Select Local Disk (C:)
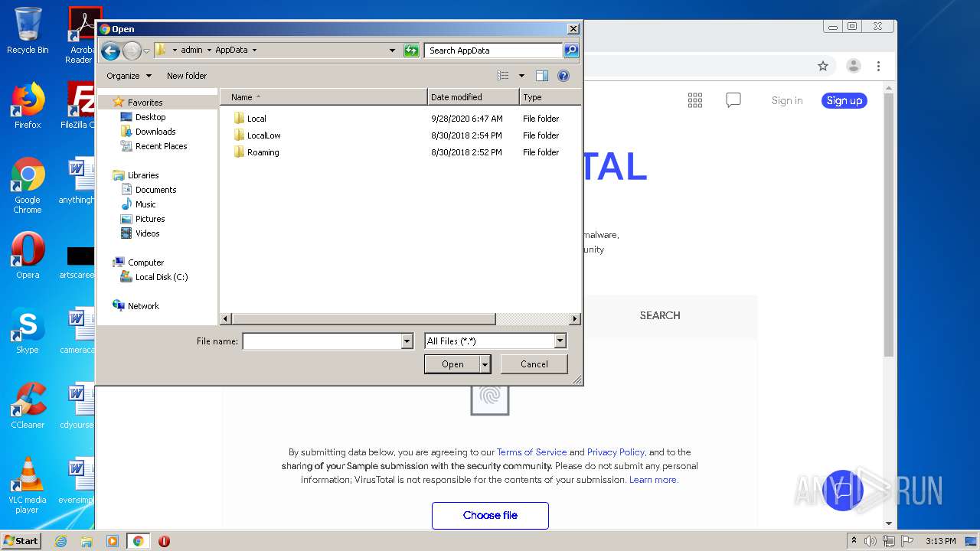The width and height of the screenshot is (980, 551). (x=162, y=277)
